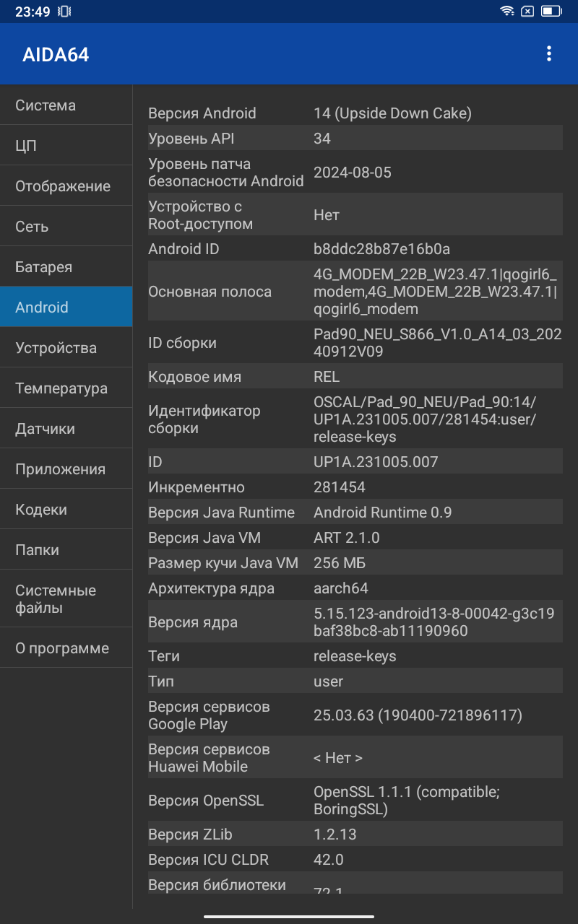Screen dimensions: 578x924
Task: Select the Кодеки sidebar item
Action: point(66,510)
